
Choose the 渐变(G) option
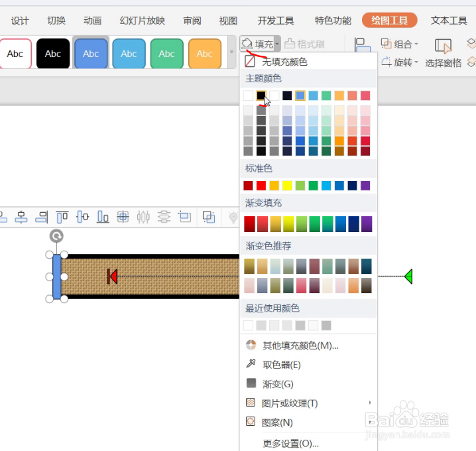[308, 384]
